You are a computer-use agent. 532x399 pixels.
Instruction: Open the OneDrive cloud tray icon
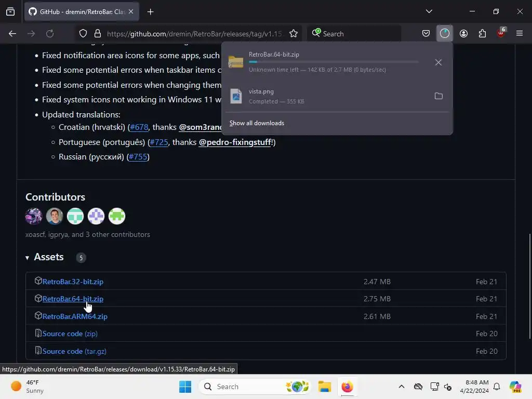[418, 387]
